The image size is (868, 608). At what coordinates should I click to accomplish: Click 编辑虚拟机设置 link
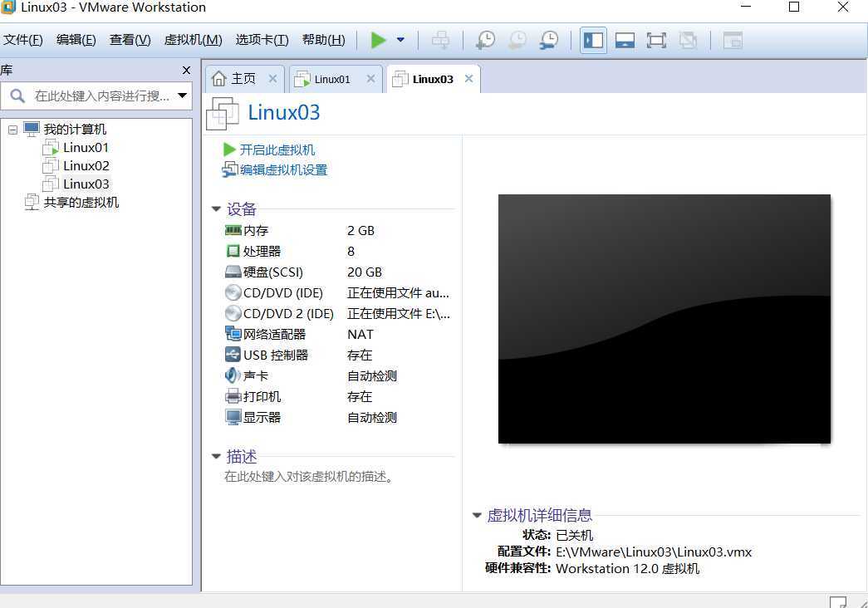click(283, 169)
